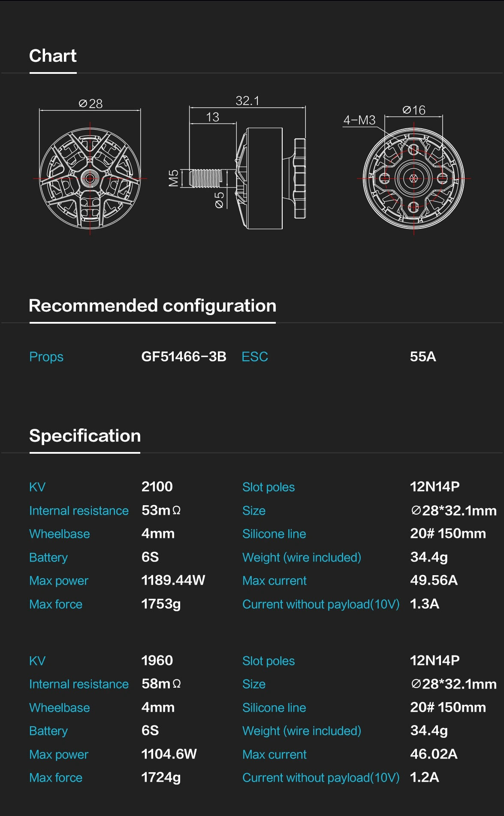Click the ESC label
This screenshot has width=504, height=816.
click(x=255, y=357)
